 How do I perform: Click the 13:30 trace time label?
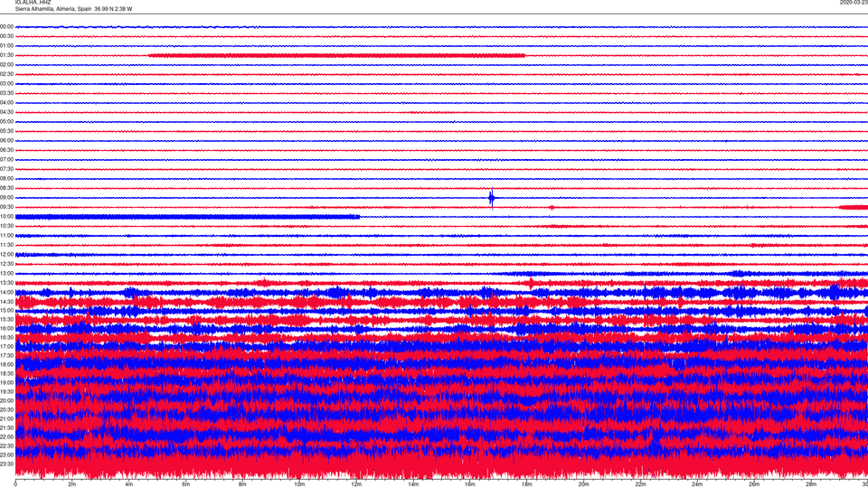point(6,283)
